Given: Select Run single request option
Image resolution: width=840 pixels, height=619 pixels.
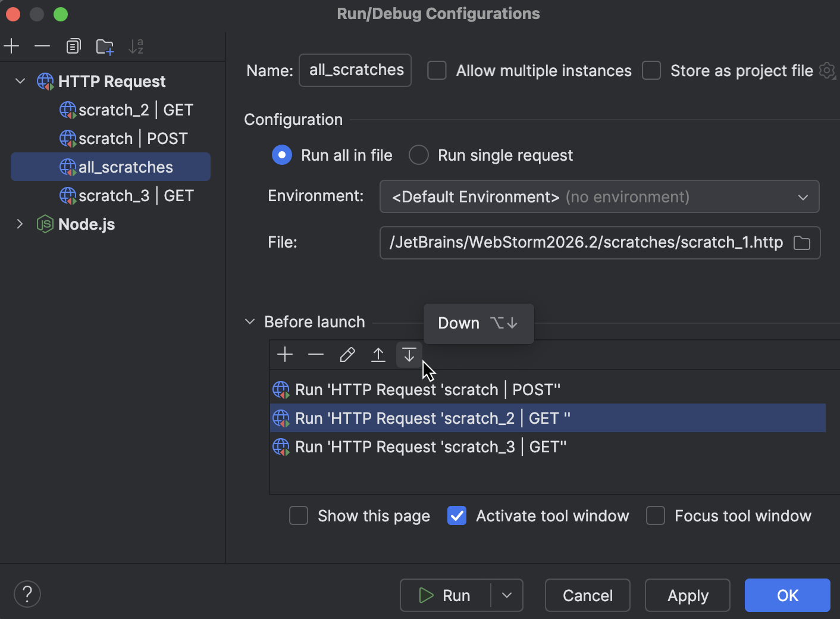Looking at the screenshot, I should [419, 155].
